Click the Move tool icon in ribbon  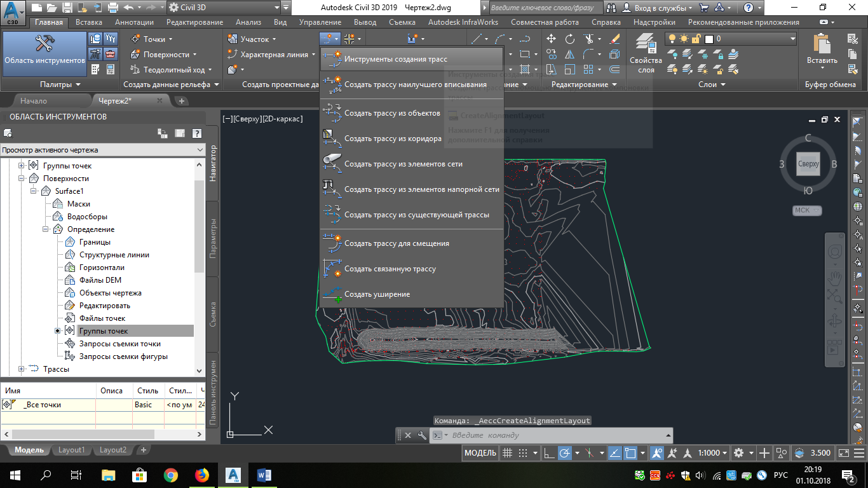552,39
